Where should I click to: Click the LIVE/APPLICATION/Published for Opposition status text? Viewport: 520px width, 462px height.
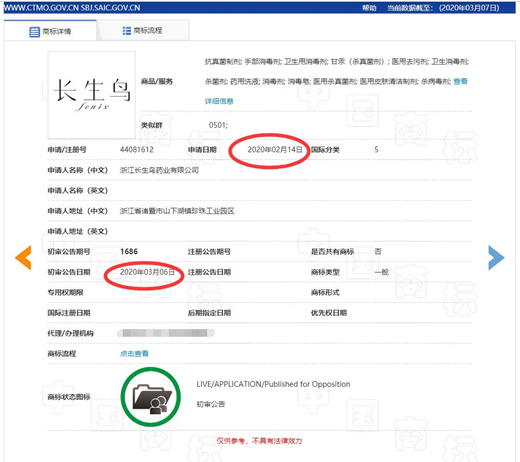273,384
